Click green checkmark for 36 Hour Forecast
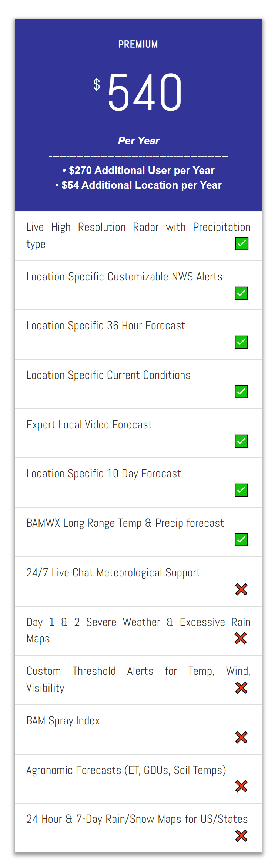278x868 pixels. pos(241,342)
